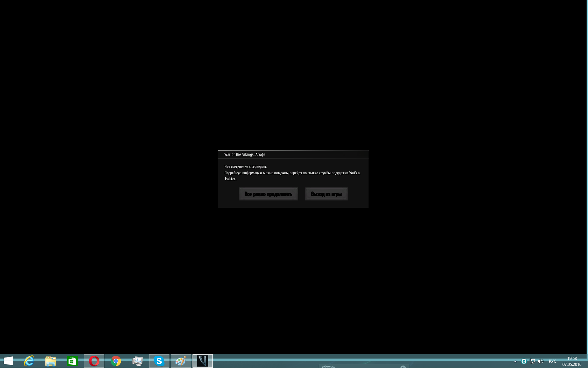Show hidden system tray icons

point(515,361)
